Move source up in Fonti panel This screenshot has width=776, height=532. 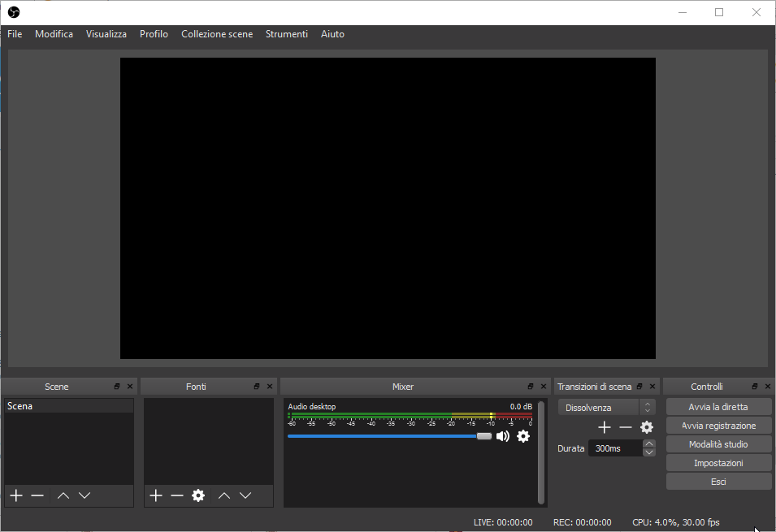[x=224, y=495]
